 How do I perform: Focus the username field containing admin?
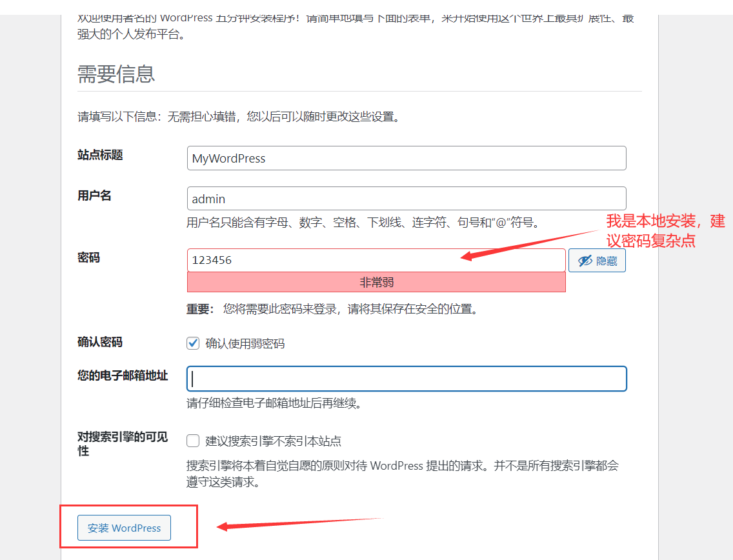pyautogui.click(x=407, y=199)
